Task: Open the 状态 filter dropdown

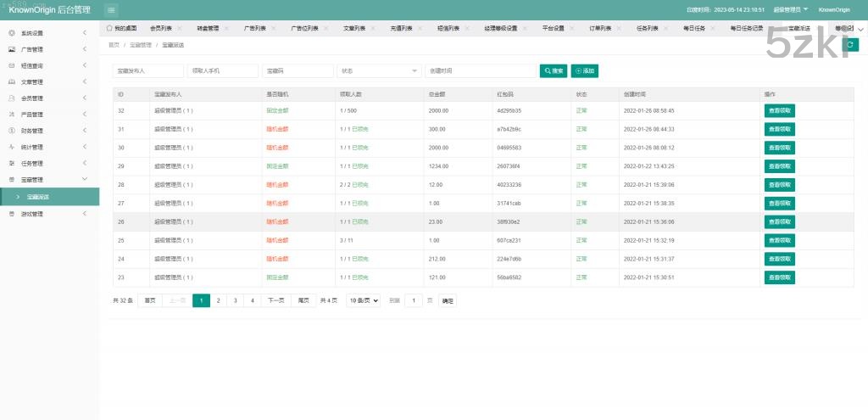Action: point(379,70)
